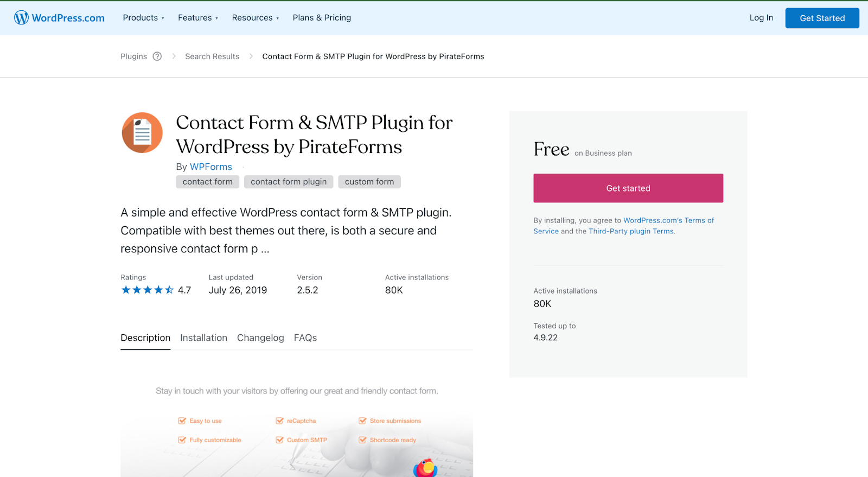The width and height of the screenshot is (868, 477).
Task: Navigate back to Search Results breadcrumb
Action: pos(212,56)
